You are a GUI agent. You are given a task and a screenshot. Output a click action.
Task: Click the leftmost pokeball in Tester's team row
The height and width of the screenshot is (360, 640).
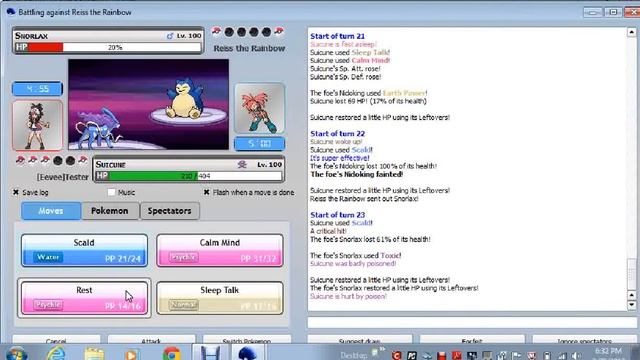pyautogui.click(x=20, y=160)
